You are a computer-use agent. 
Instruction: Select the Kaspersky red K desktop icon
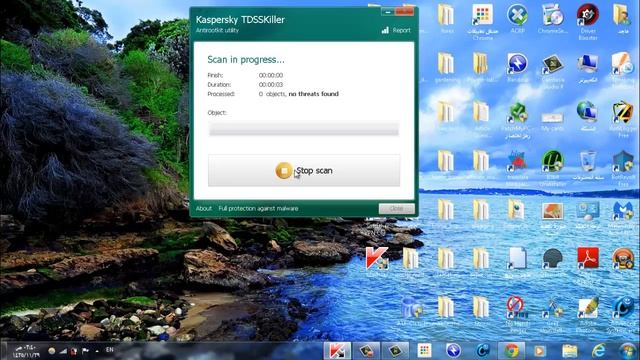pos(376,258)
